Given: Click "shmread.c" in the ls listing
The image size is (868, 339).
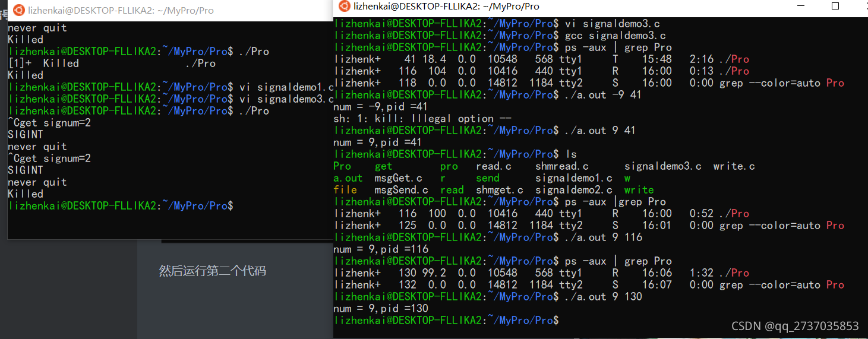Looking at the screenshot, I should pyautogui.click(x=562, y=166).
